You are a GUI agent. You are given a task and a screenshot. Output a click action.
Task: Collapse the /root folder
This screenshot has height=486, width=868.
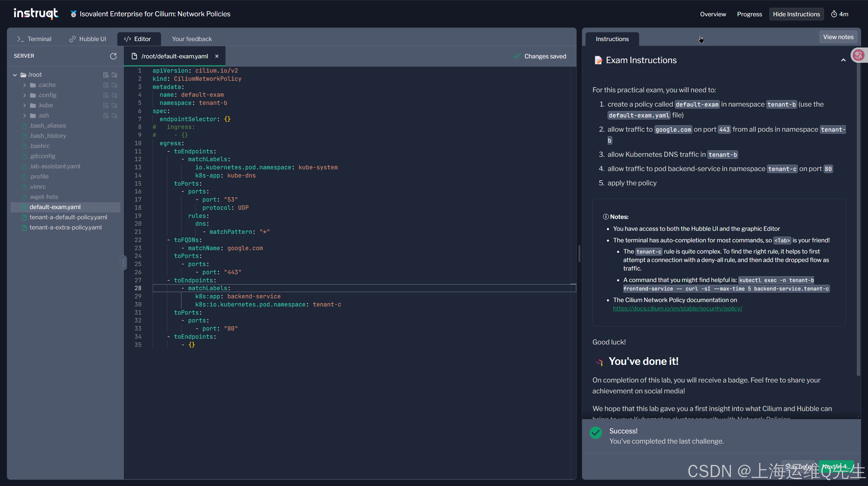15,75
